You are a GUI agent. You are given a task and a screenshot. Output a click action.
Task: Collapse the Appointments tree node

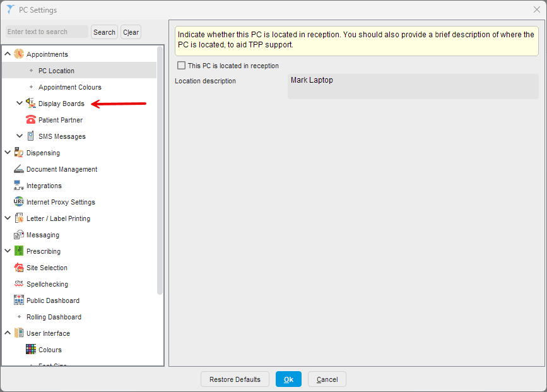click(8, 54)
